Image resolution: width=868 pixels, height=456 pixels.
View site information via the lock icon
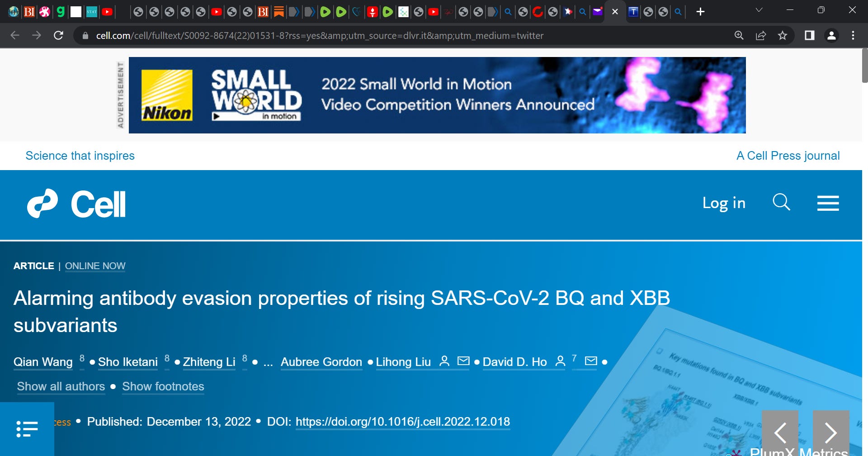(85, 35)
